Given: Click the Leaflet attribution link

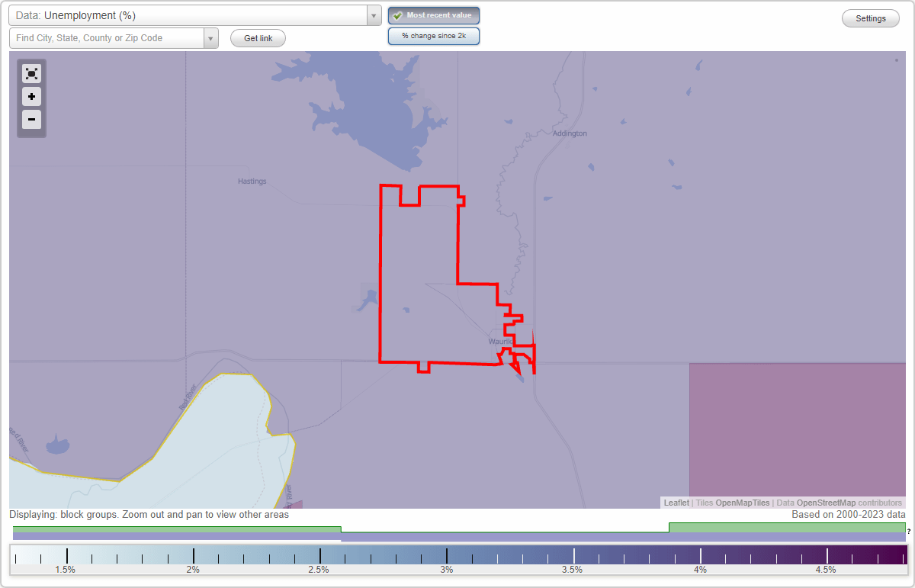Looking at the screenshot, I should (676, 503).
